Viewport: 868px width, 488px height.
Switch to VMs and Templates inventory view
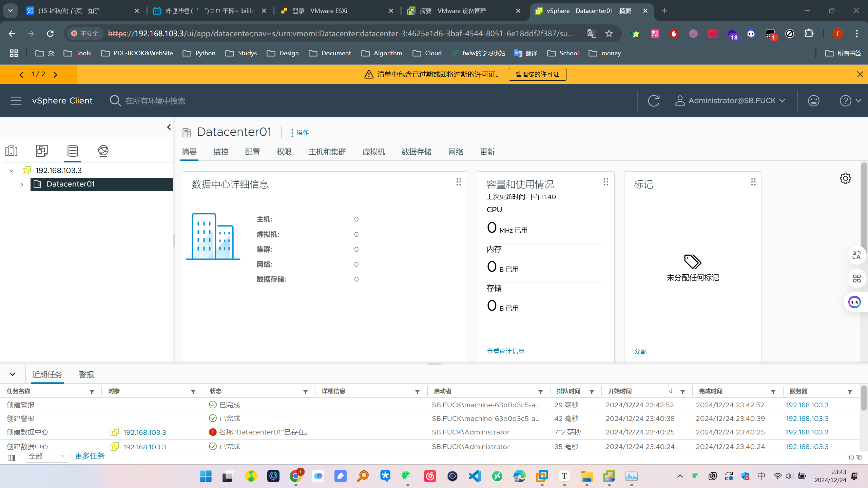(x=42, y=151)
